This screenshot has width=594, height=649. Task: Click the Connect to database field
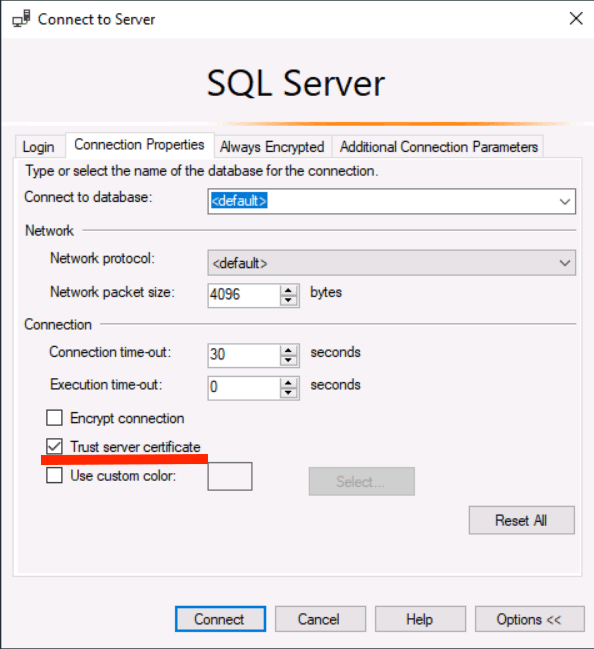(391, 201)
